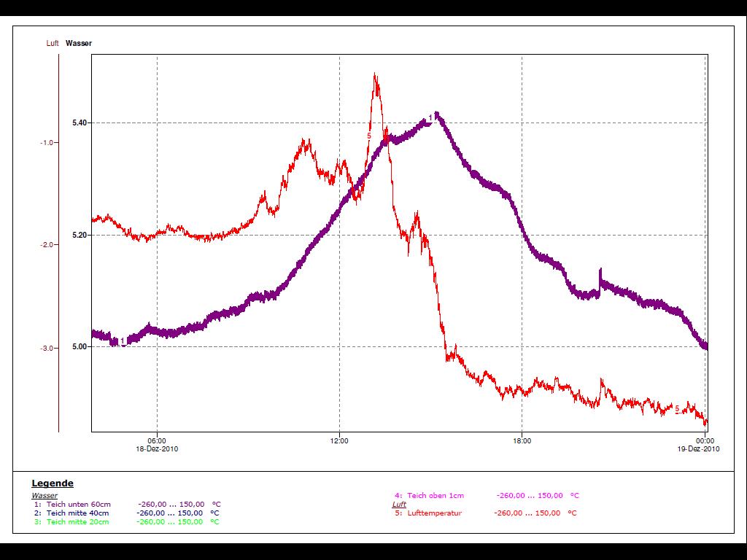Select legend entry 'Teich mitte 20cm'
Viewport: 747px width, 560px height.
[x=78, y=522]
